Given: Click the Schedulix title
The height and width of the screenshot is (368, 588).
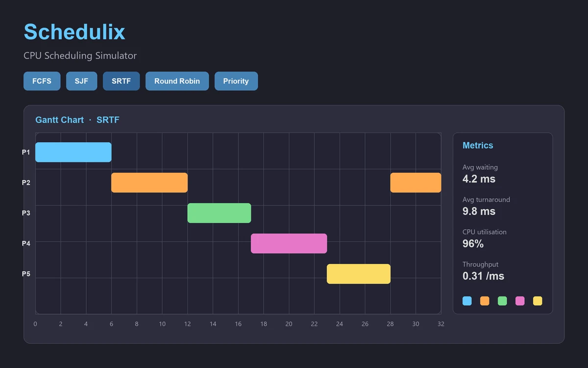Looking at the screenshot, I should (x=74, y=32).
